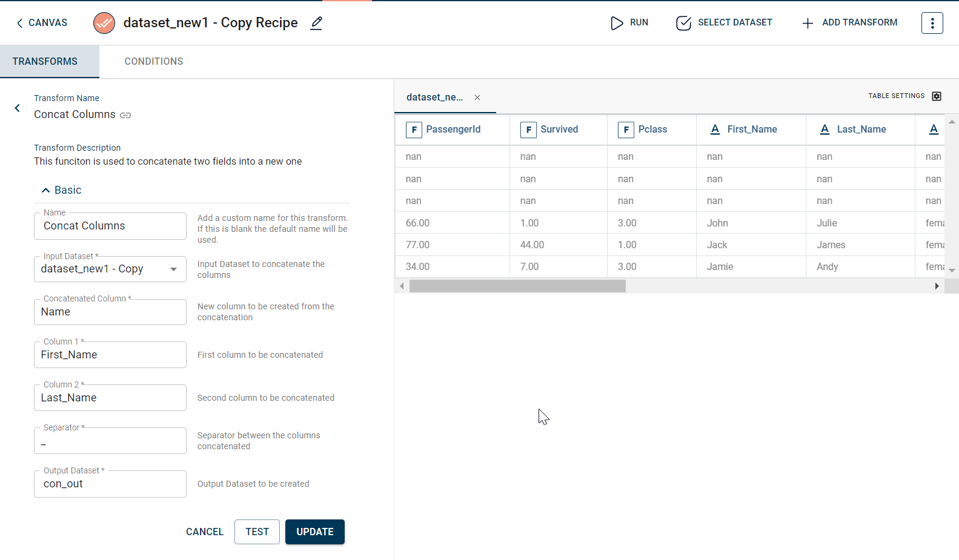959x560 pixels.
Task: Click the Run play icon
Action: point(617,23)
